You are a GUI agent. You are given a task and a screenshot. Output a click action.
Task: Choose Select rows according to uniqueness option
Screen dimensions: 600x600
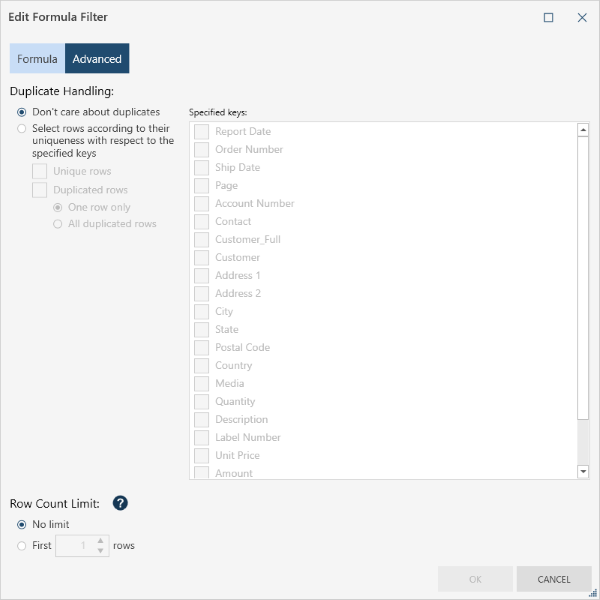click(22, 129)
